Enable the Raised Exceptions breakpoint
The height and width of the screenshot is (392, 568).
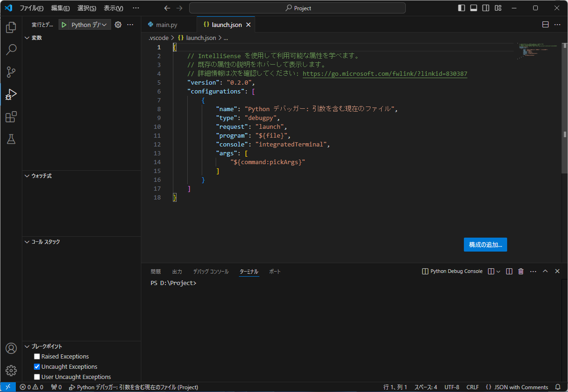(37, 356)
